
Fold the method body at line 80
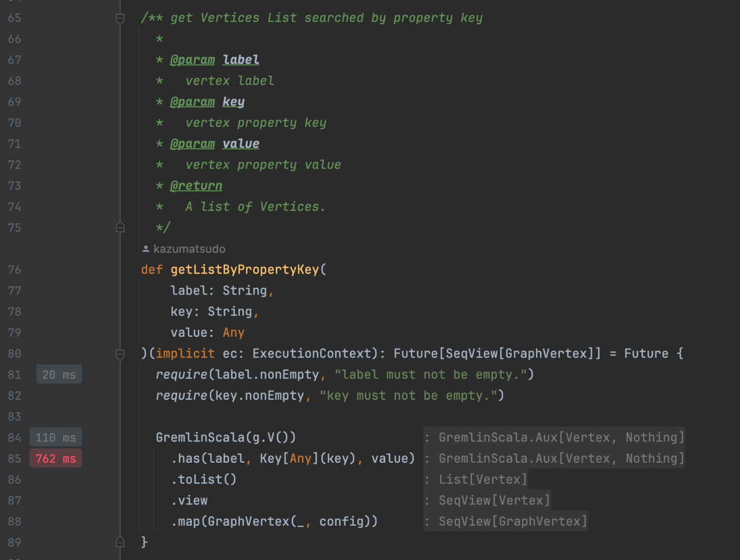tap(120, 354)
